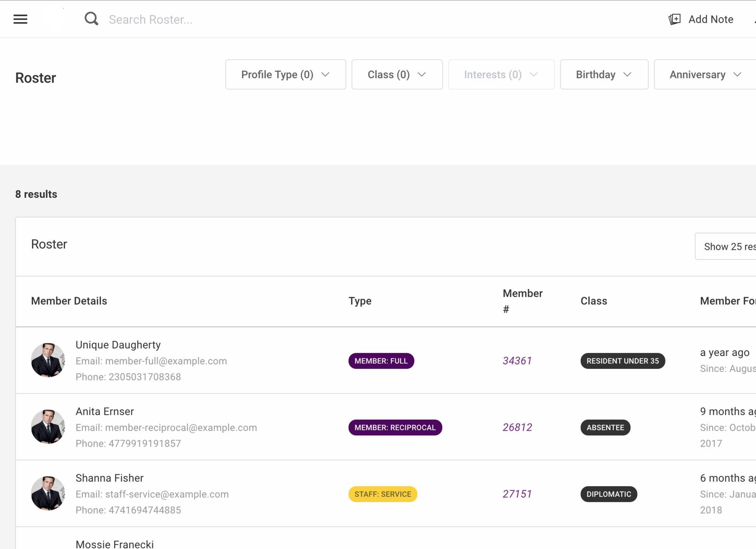
Task: Open member number 26812
Action: pyautogui.click(x=517, y=427)
